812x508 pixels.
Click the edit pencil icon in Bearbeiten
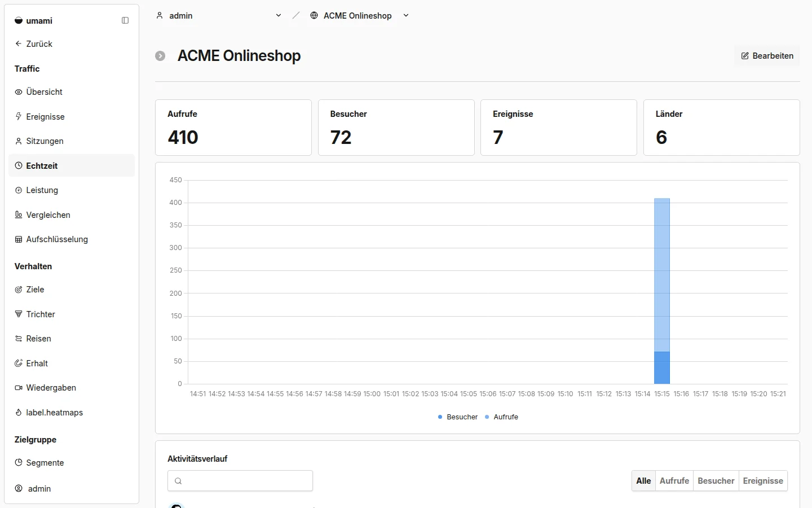pyautogui.click(x=745, y=56)
